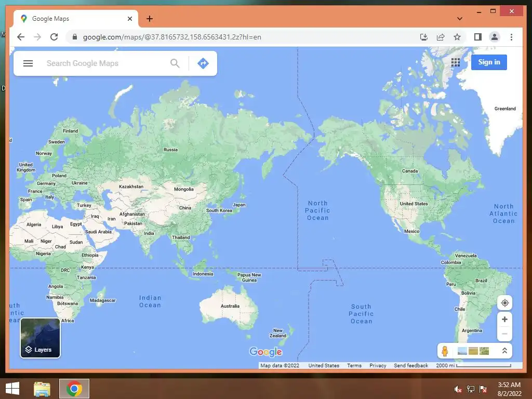Click the Indian Ocean label
This screenshot has height=399, width=532.
(x=150, y=301)
